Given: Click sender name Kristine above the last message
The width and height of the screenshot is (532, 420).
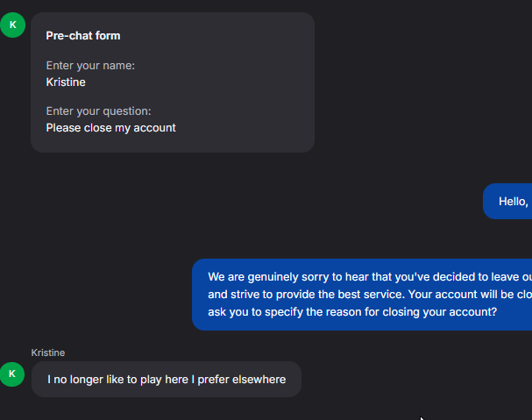Looking at the screenshot, I should coord(48,352).
